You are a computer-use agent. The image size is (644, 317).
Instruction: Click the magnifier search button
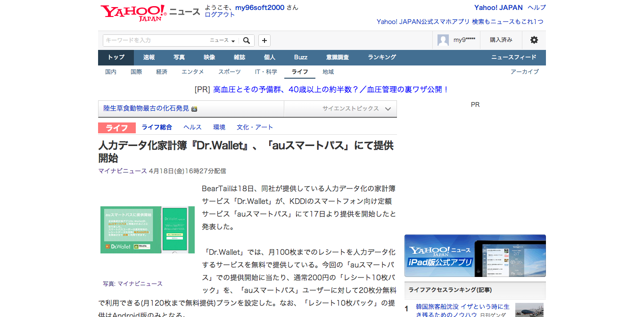247,41
